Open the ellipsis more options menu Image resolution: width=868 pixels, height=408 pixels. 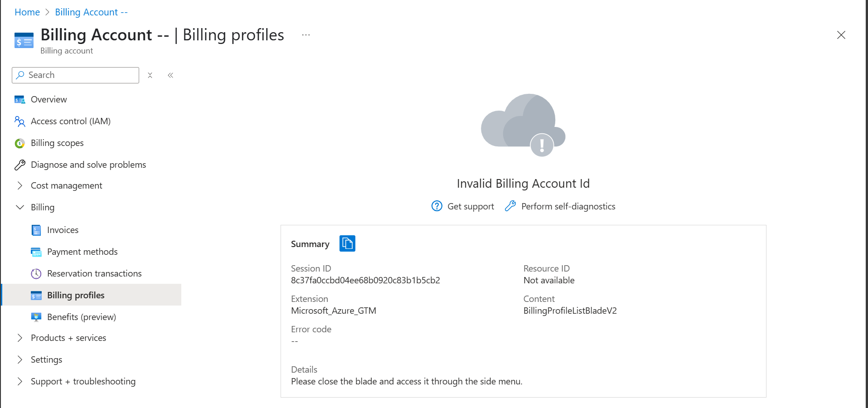(306, 35)
